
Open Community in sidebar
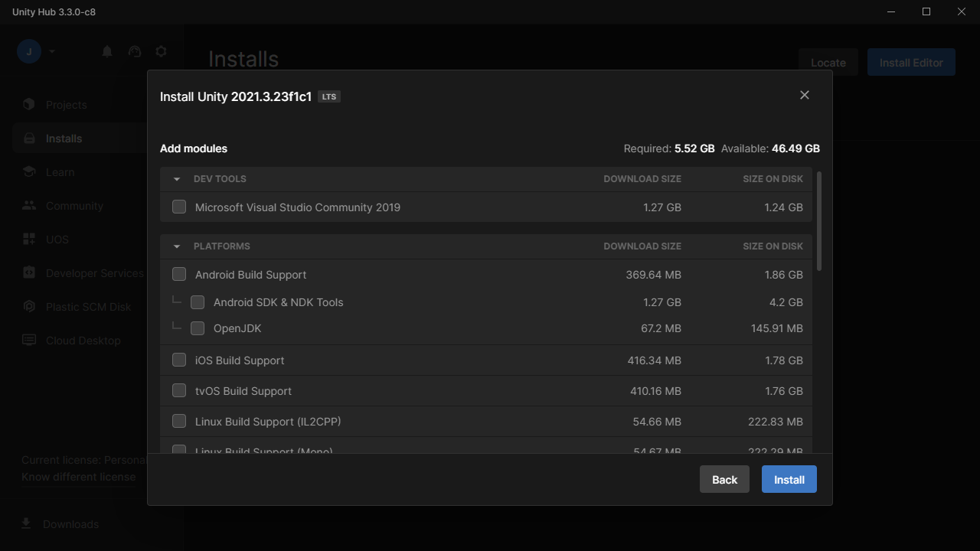coord(74,206)
